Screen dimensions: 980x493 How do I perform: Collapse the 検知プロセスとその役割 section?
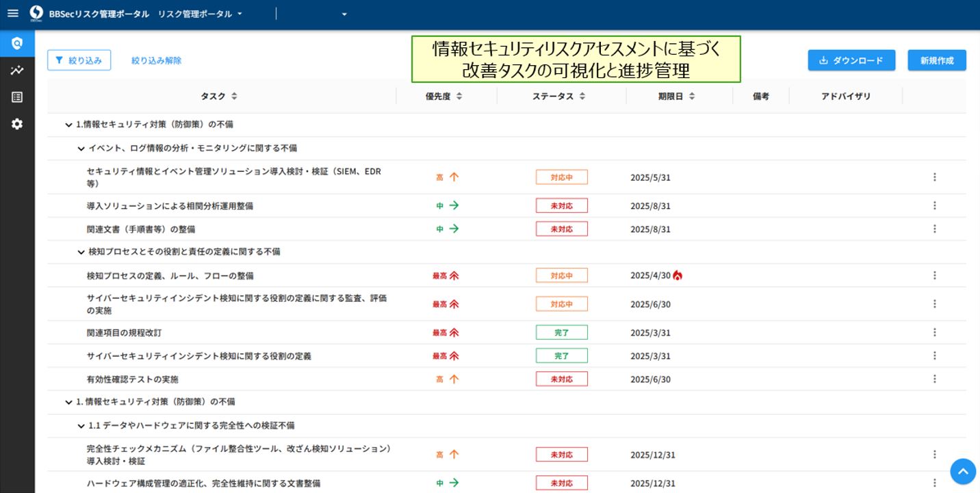click(x=81, y=252)
